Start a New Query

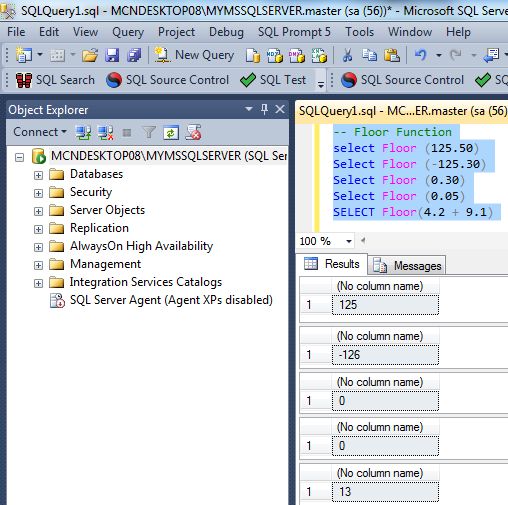[x=194, y=55]
